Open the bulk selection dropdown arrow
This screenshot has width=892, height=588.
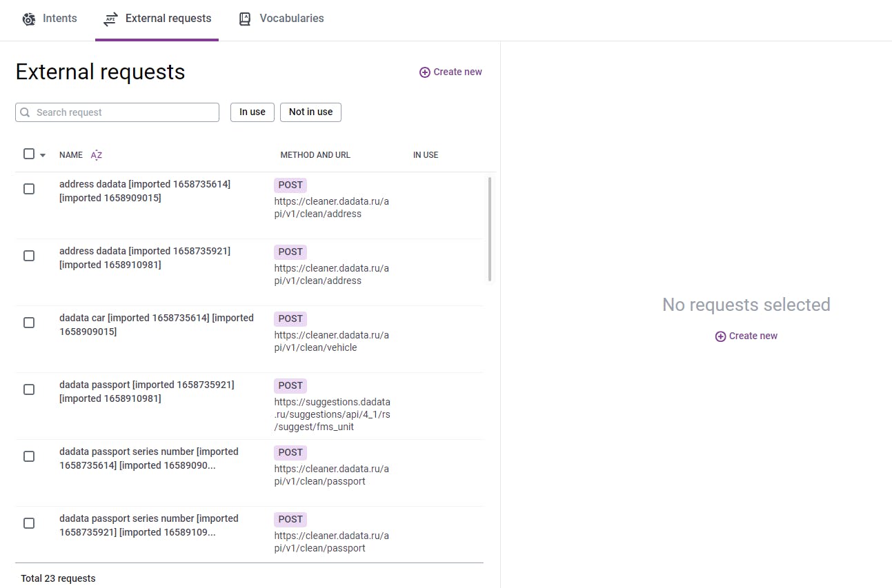(x=43, y=155)
